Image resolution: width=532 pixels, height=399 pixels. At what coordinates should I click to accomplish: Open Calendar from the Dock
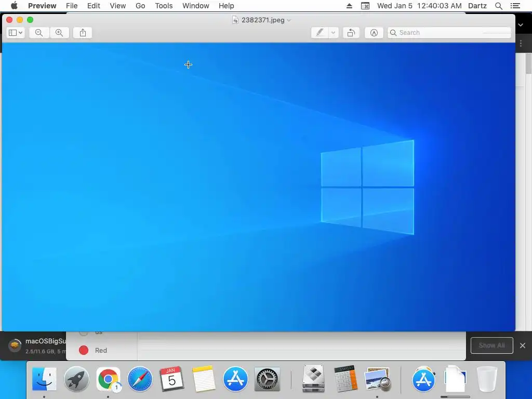[171, 379]
